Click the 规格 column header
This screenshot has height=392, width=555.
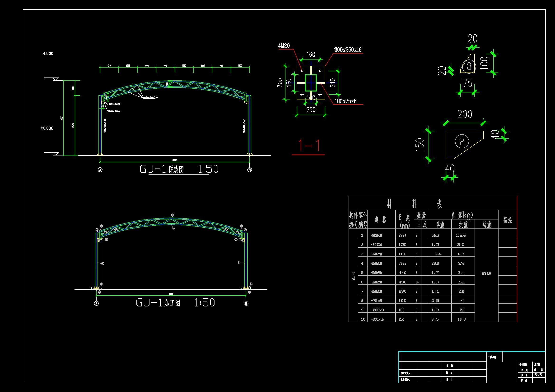click(x=380, y=220)
